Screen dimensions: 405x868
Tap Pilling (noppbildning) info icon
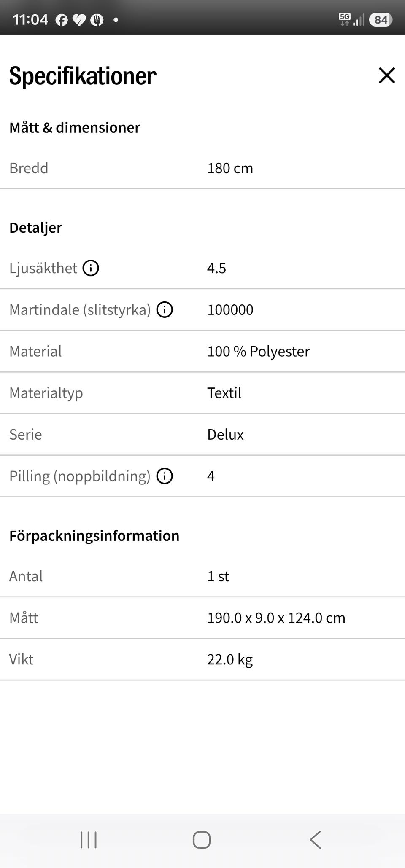[165, 476]
